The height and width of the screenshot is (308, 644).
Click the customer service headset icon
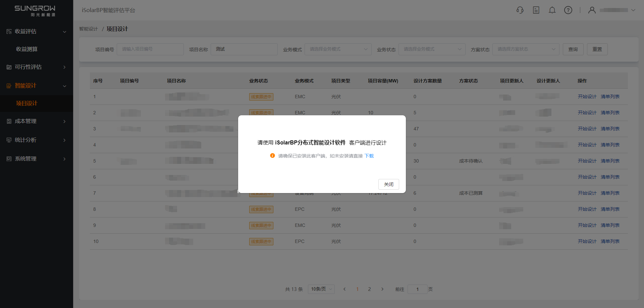[520, 10]
